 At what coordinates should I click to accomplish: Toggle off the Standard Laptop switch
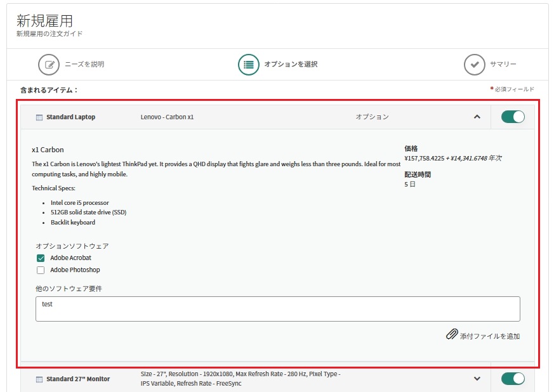pos(513,117)
